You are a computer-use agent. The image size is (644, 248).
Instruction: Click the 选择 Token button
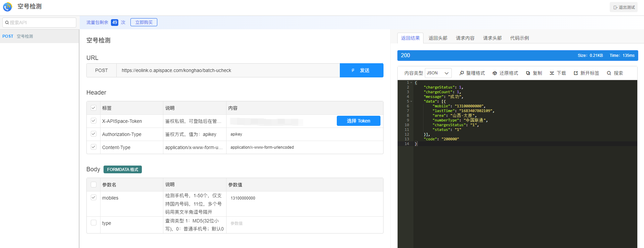click(x=359, y=121)
